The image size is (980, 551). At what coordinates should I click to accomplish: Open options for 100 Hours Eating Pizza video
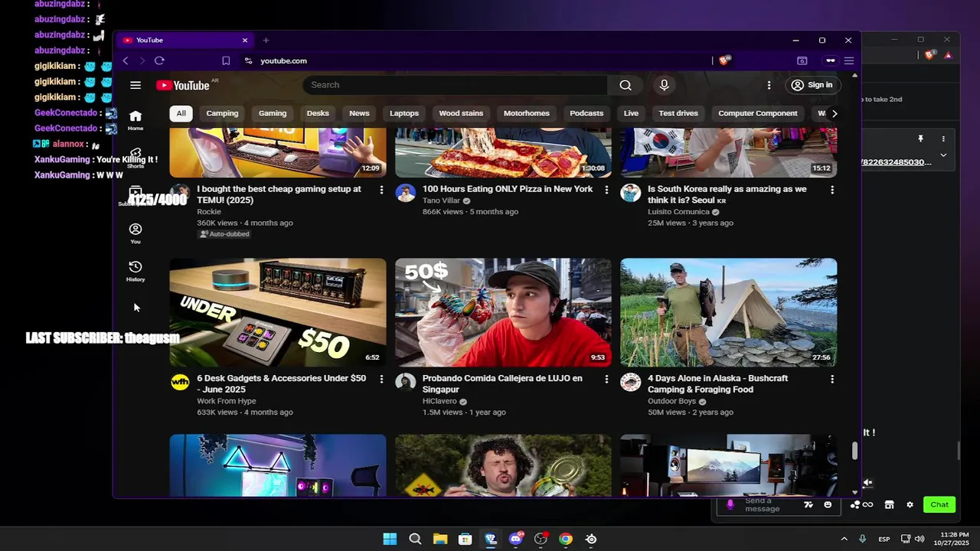pyautogui.click(x=606, y=190)
